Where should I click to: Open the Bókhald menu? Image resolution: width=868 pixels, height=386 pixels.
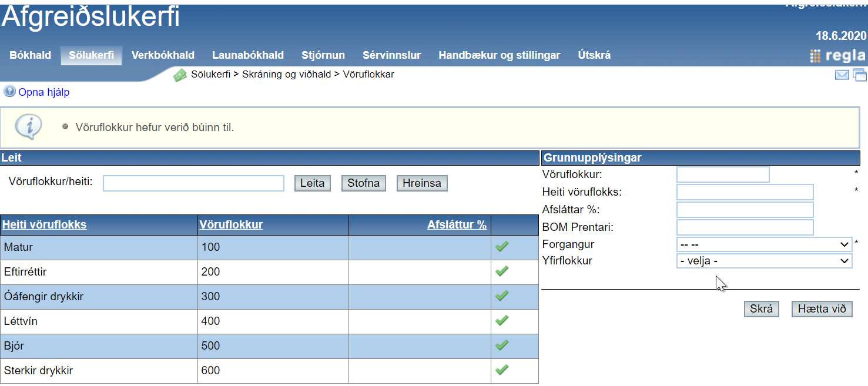coord(30,55)
